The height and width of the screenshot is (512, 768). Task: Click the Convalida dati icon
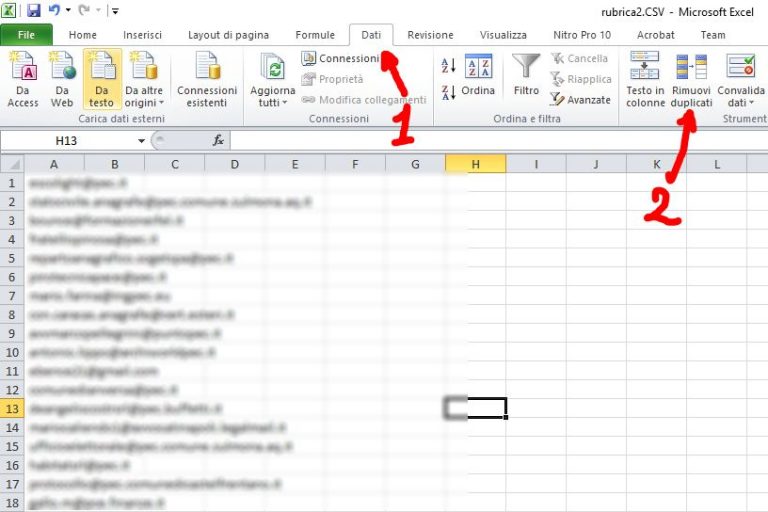coord(741,68)
